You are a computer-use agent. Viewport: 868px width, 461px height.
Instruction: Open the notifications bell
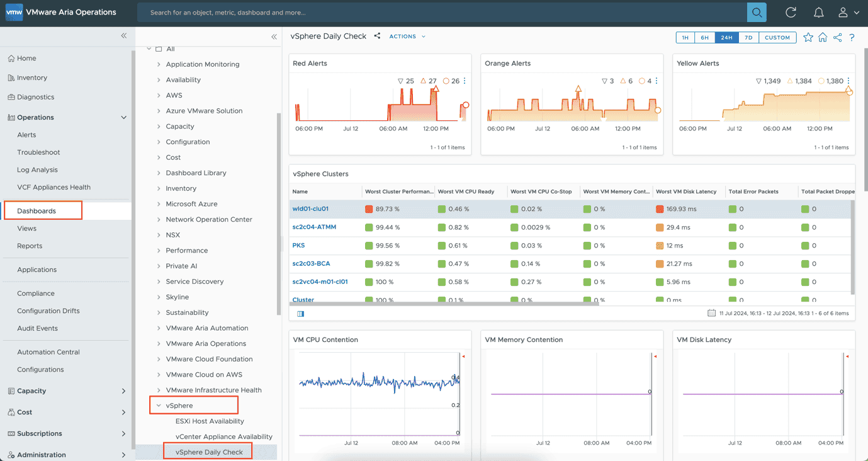(x=818, y=13)
